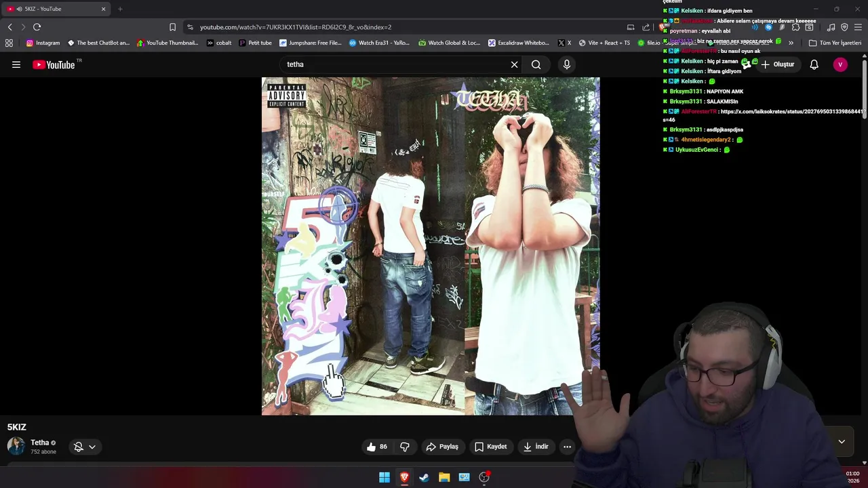
Task: Open Petit tube bookmark
Action: (255, 43)
